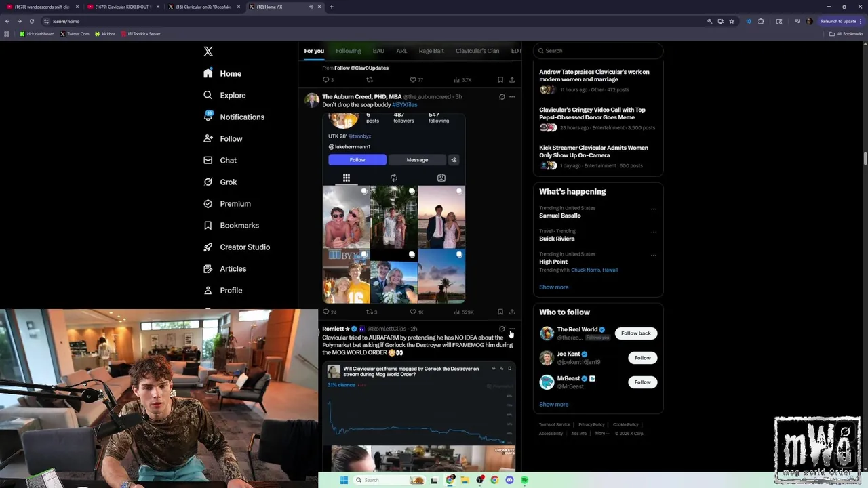Click Grok icon on The Auburn Creed post
Screen dimensions: 868x488
(502, 96)
